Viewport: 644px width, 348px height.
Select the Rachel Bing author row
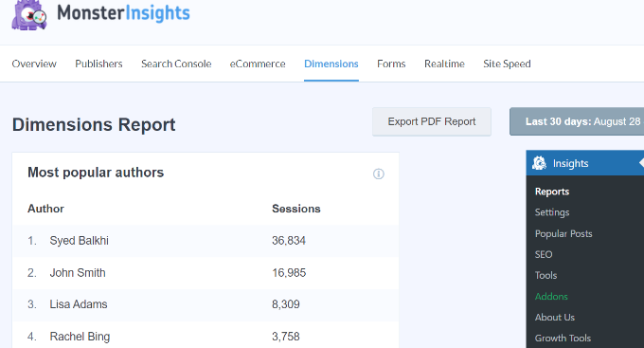tap(206, 335)
